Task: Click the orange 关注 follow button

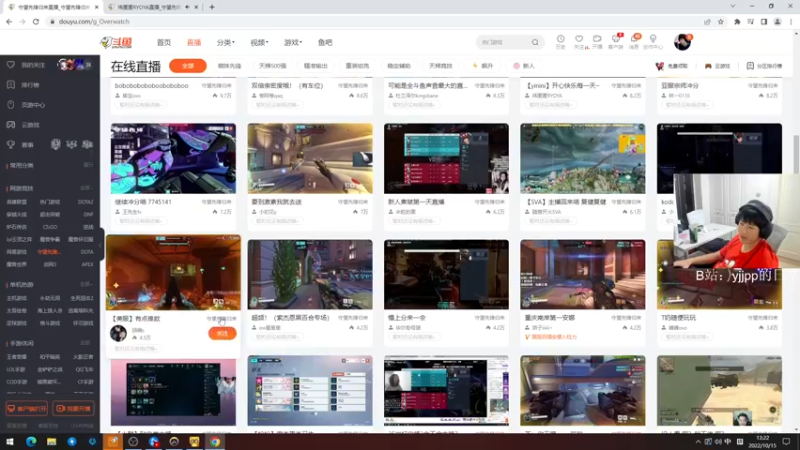Action: tap(222, 333)
